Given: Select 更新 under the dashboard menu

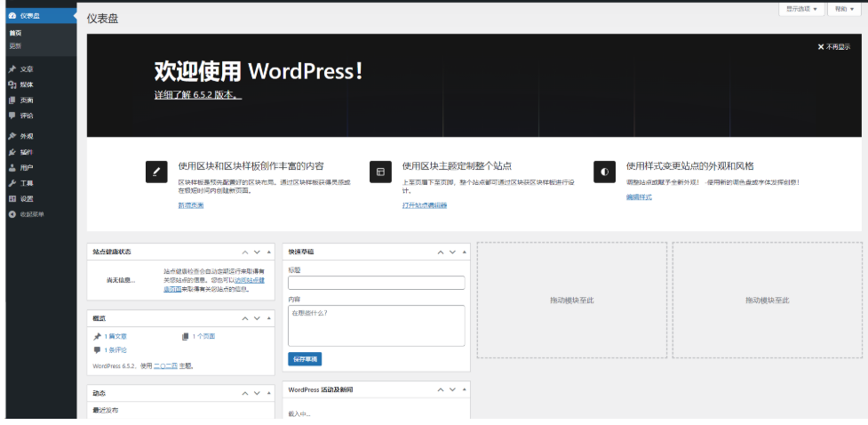Looking at the screenshot, I should (15, 46).
